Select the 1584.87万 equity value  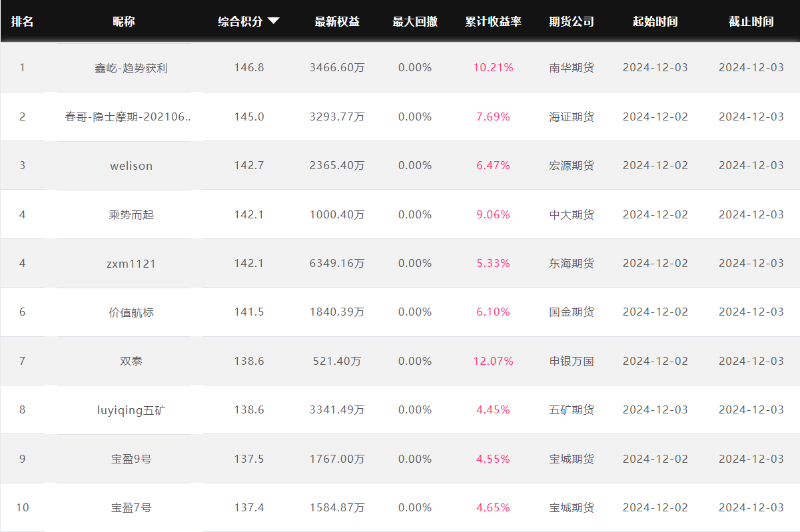(337, 507)
